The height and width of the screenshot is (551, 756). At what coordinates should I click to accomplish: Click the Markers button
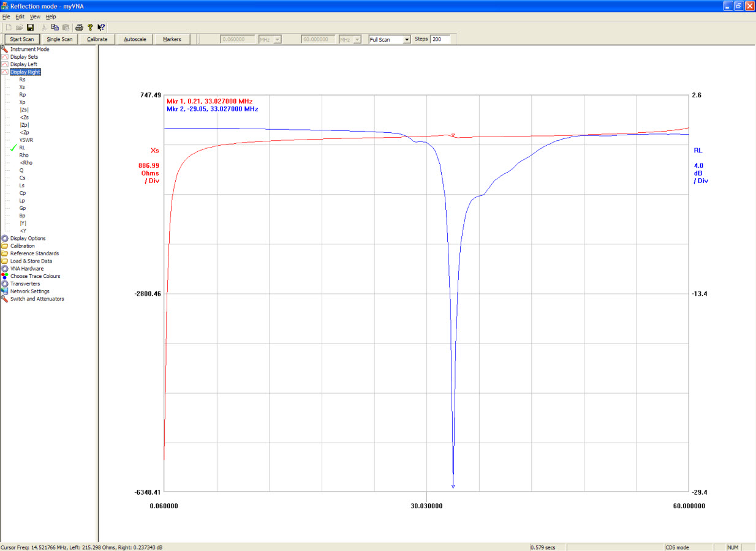(172, 39)
